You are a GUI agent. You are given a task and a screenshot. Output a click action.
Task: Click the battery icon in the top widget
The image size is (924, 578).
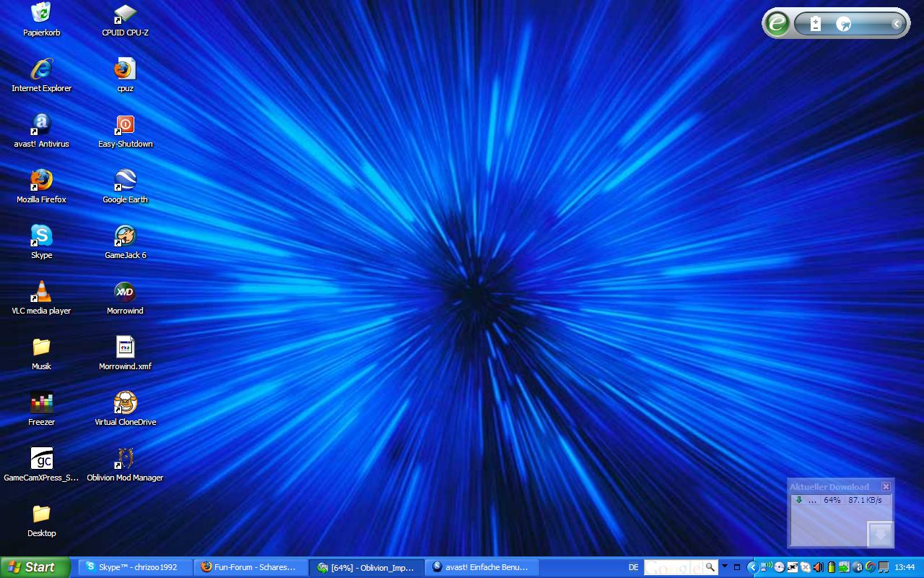pyautogui.click(x=816, y=24)
